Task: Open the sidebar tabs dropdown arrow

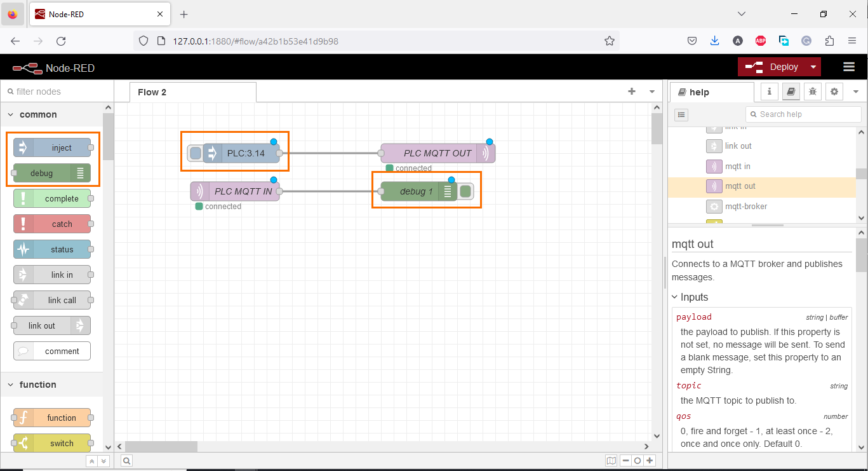Action: click(x=856, y=92)
